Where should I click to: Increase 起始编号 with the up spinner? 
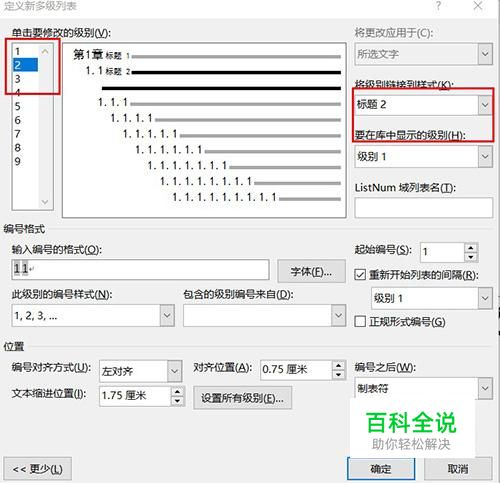(x=471, y=248)
